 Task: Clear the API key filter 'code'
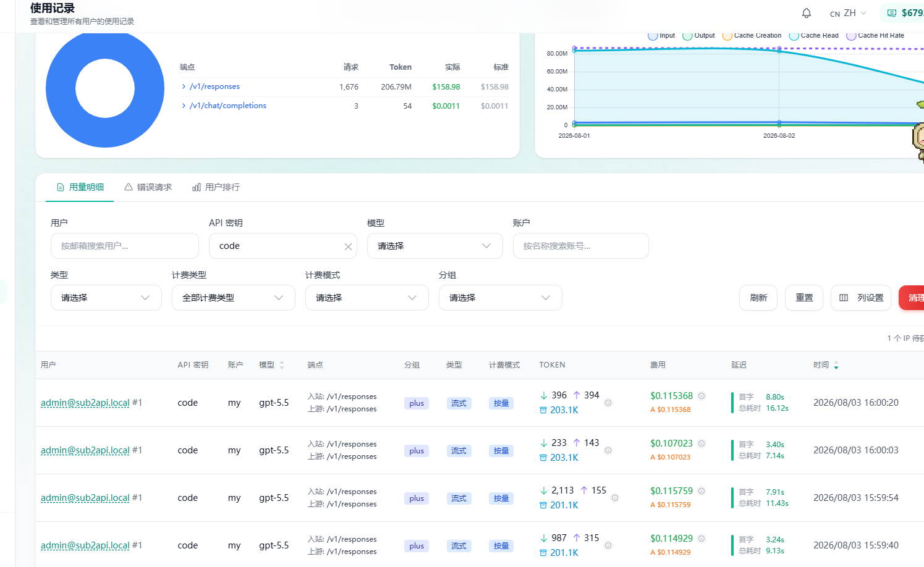pyautogui.click(x=348, y=246)
